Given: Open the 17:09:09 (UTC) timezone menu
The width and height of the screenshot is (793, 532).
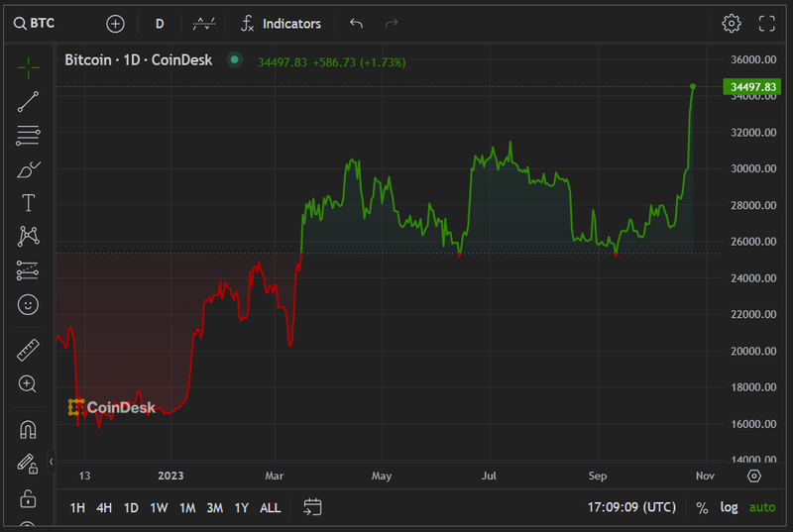Looking at the screenshot, I should (631, 507).
